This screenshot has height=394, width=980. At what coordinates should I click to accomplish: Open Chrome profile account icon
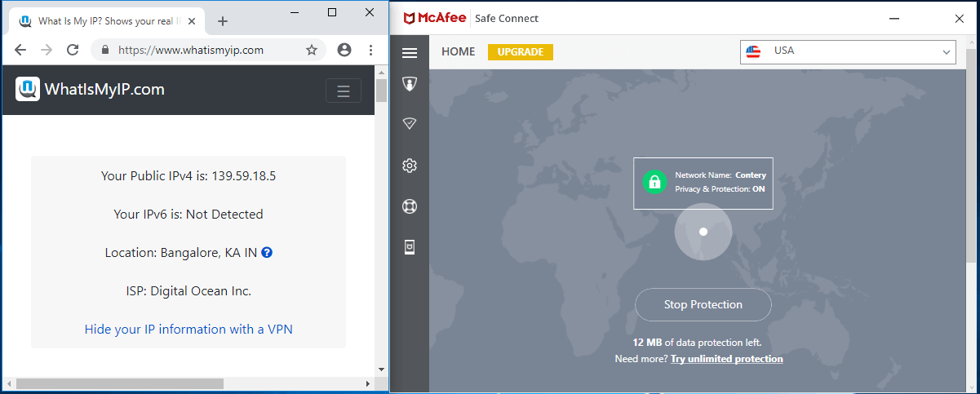[344, 50]
